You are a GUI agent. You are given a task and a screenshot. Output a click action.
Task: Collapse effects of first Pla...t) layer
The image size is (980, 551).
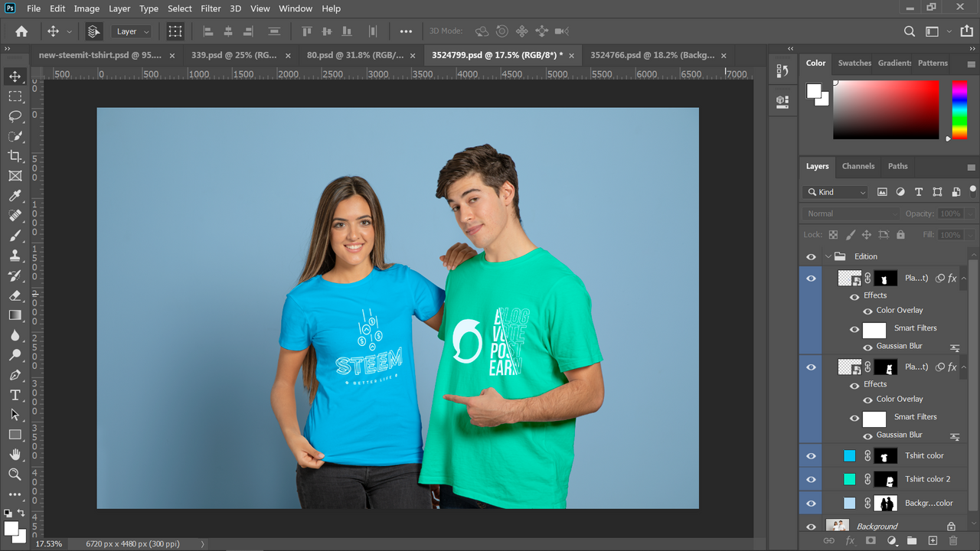point(964,279)
